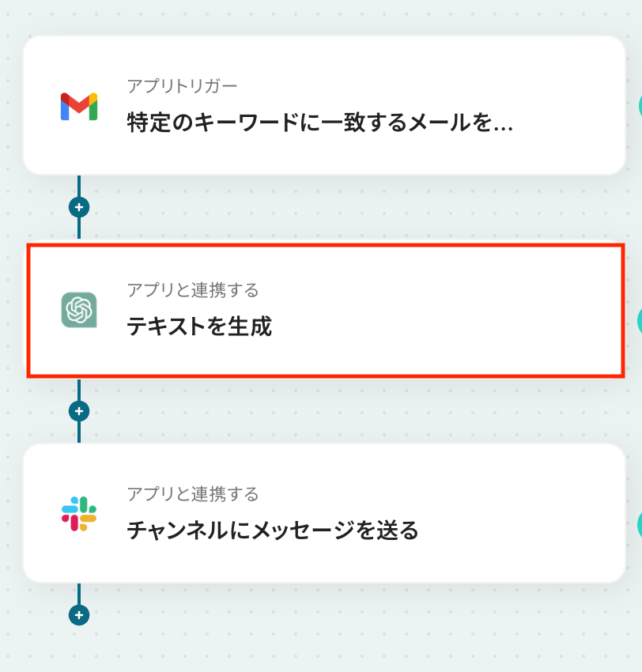
Task: Select the title チャンネルにメッセージを送る
Action: (273, 530)
